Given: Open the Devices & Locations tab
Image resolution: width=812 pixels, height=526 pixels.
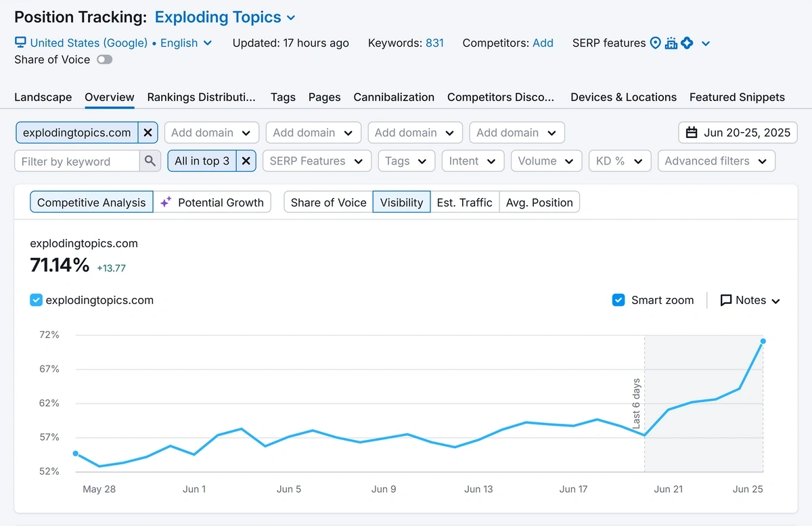Looking at the screenshot, I should point(623,97).
